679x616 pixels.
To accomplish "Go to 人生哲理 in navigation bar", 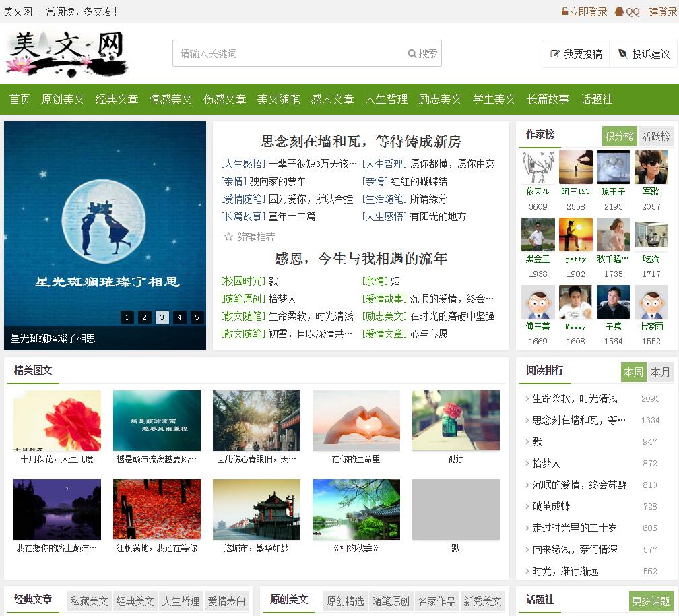I will coord(386,99).
